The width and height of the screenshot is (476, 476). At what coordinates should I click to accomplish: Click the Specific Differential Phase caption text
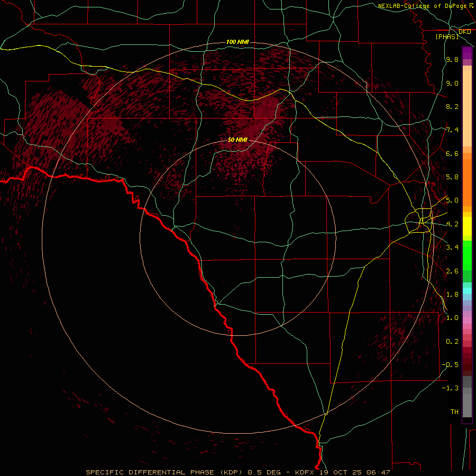coord(237,472)
